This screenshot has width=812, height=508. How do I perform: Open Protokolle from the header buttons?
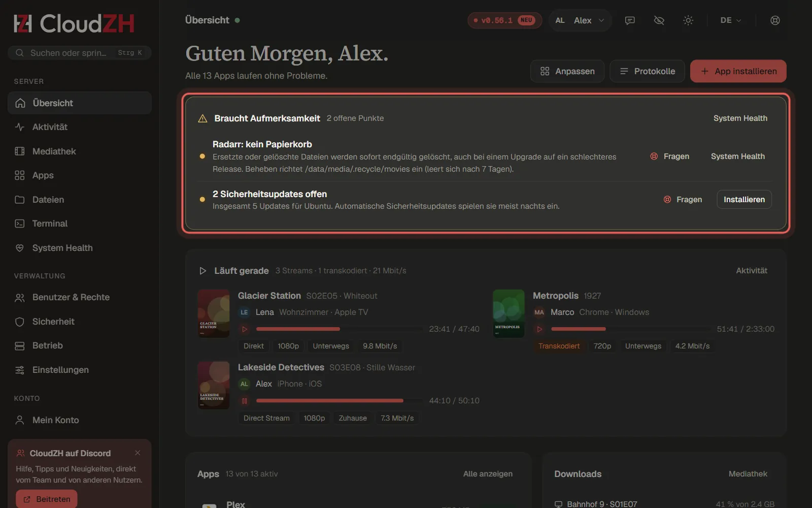tap(647, 71)
